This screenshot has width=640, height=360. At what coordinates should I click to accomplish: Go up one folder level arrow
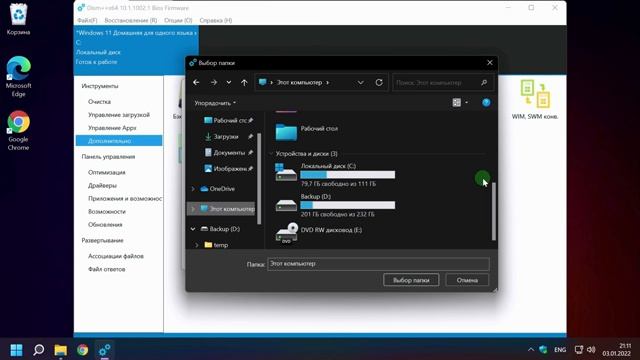click(244, 82)
